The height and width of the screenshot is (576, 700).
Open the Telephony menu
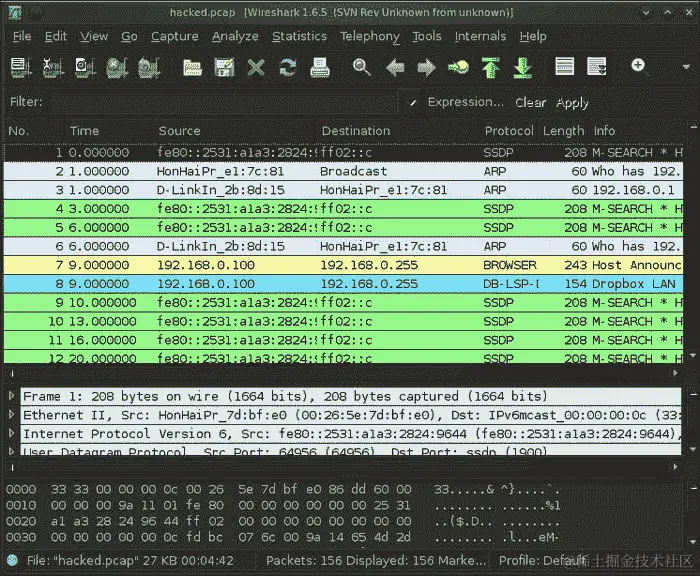370,36
